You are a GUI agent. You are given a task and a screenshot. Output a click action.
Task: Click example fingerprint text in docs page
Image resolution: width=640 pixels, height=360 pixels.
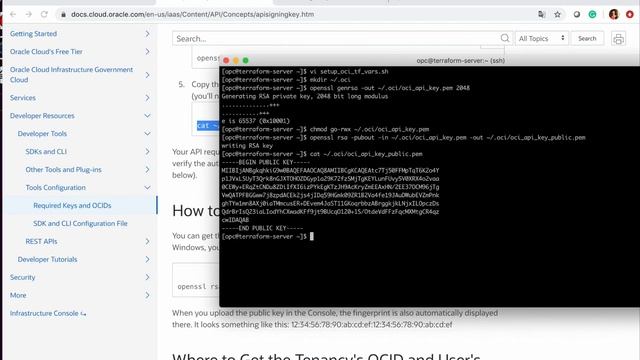click(371, 325)
